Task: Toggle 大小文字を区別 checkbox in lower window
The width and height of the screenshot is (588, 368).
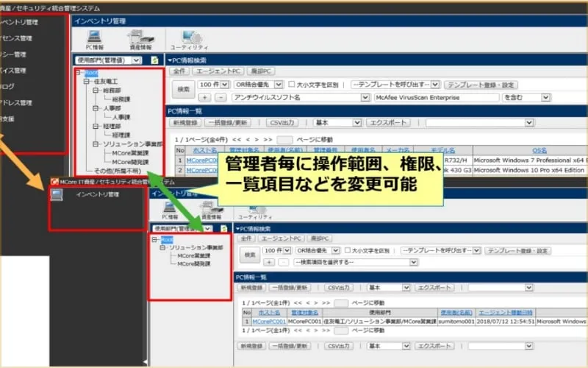Action: pos(347,250)
